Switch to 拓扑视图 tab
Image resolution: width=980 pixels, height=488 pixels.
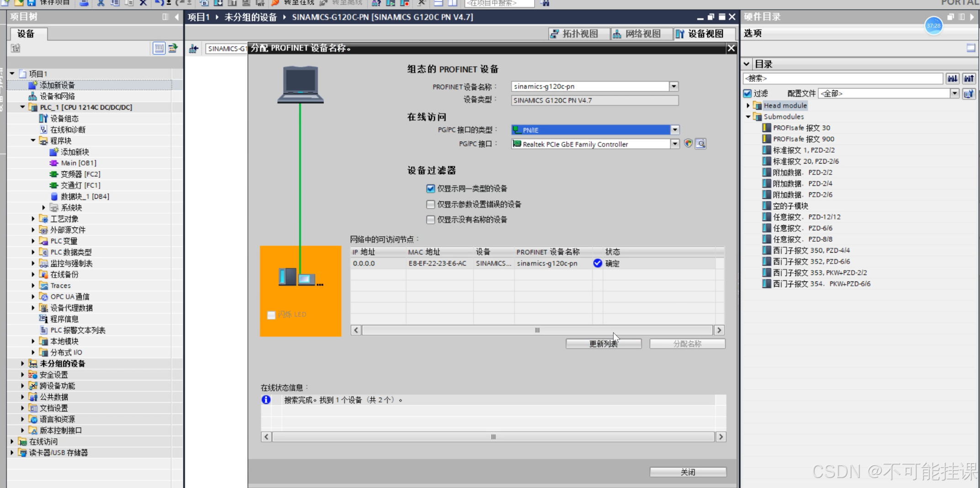(x=579, y=34)
